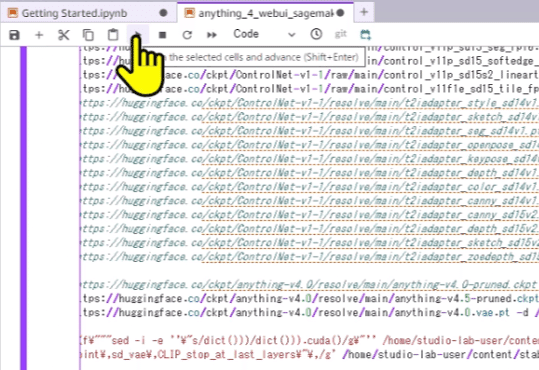This screenshot has height=370, width=539.
Task: Click the CLIP_stop_at_last_layers code line
Action: (310, 355)
